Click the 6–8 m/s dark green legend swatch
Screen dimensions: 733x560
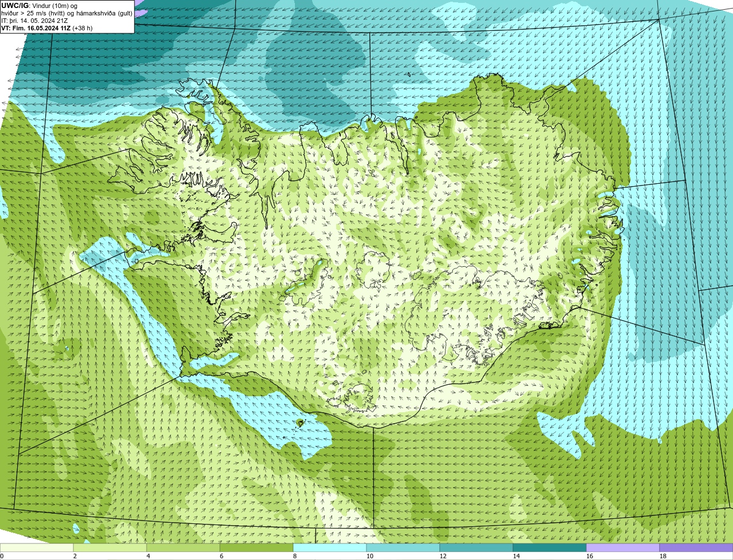pyautogui.click(x=257, y=547)
